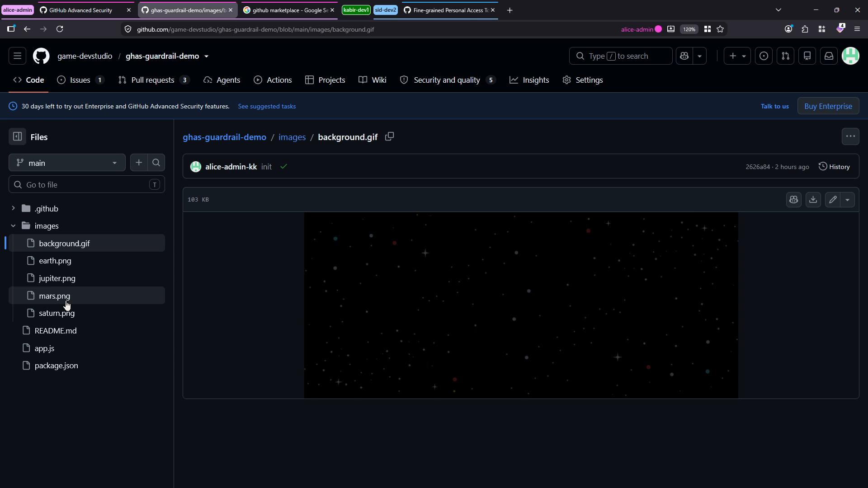The width and height of the screenshot is (868, 488).
Task: Open the edit options dropdown arrow
Action: (x=847, y=200)
